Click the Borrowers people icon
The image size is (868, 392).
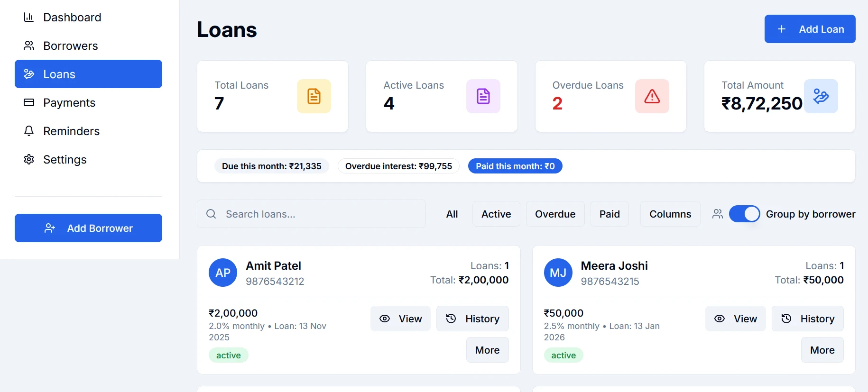[29, 46]
